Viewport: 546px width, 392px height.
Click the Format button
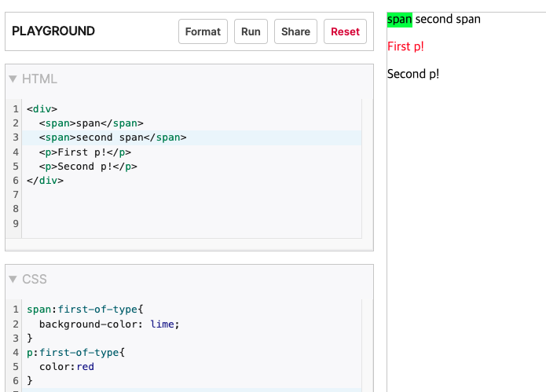click(x=203, y=31)
